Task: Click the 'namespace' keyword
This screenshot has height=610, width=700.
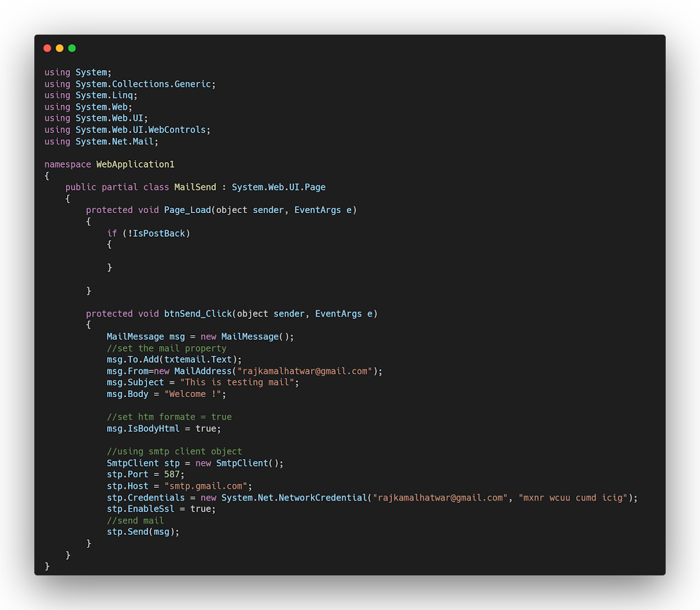Action: (x=68, y=164)
